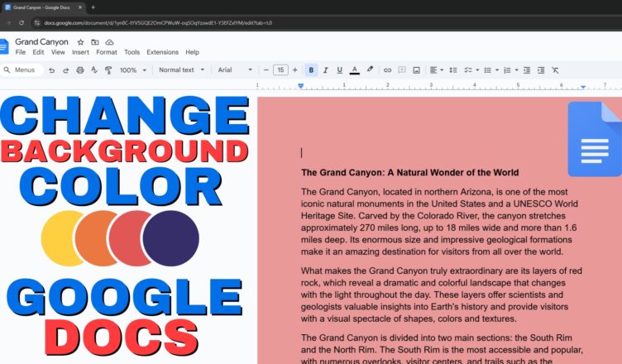Click the Menus search box
Screen dimensions: 622x364
pos(22,69)
